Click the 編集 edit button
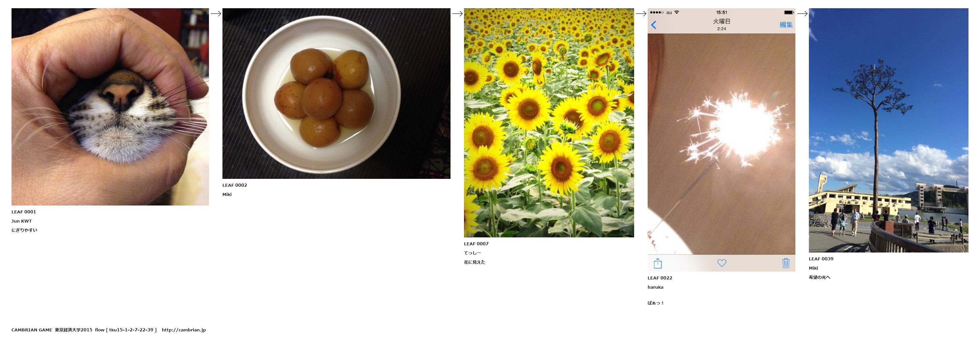The image size is (980, 338). tap(786, 25)
